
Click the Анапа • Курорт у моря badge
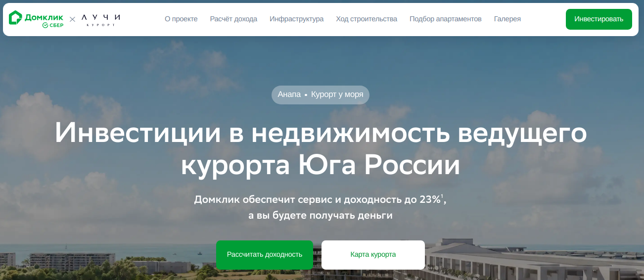(321, 95)
